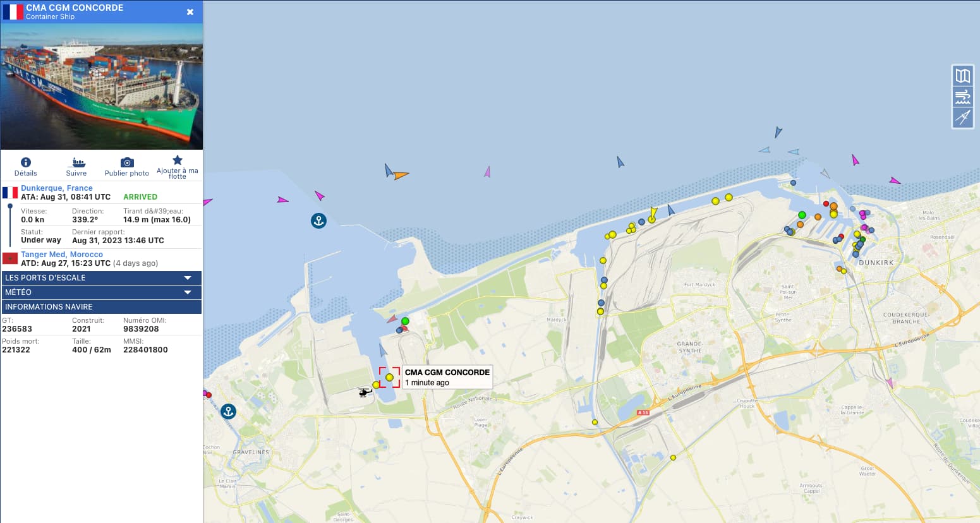Click the helicopter marker on map
980x523 pixels.
[365, 392]
